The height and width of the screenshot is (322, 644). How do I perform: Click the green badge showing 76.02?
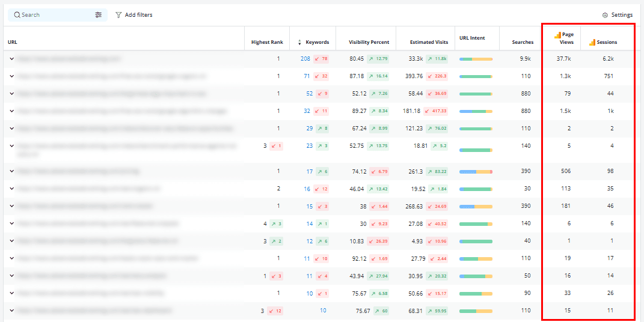point(437,129)
